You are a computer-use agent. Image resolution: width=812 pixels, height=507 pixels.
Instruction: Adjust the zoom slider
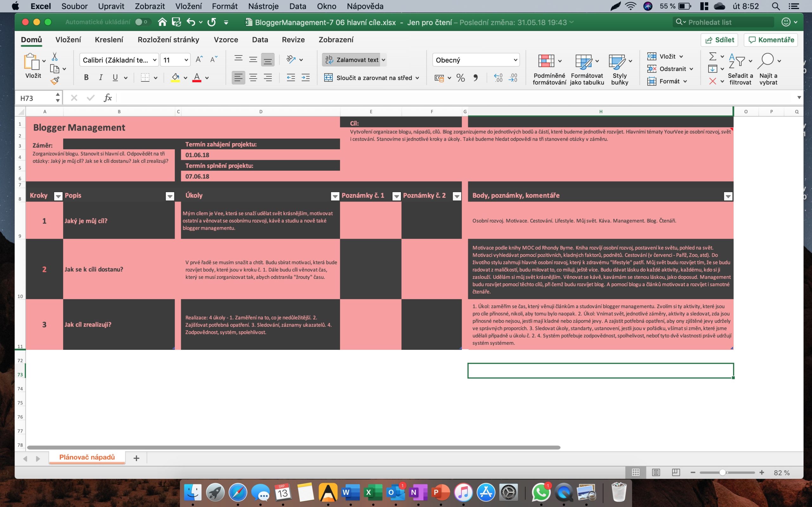tap(724, 472)
